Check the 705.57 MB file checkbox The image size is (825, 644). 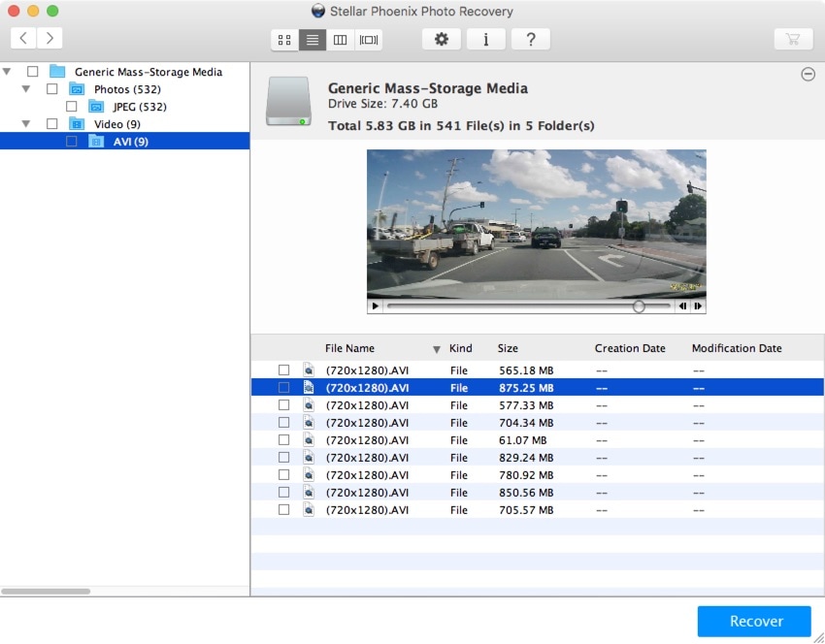283,510
